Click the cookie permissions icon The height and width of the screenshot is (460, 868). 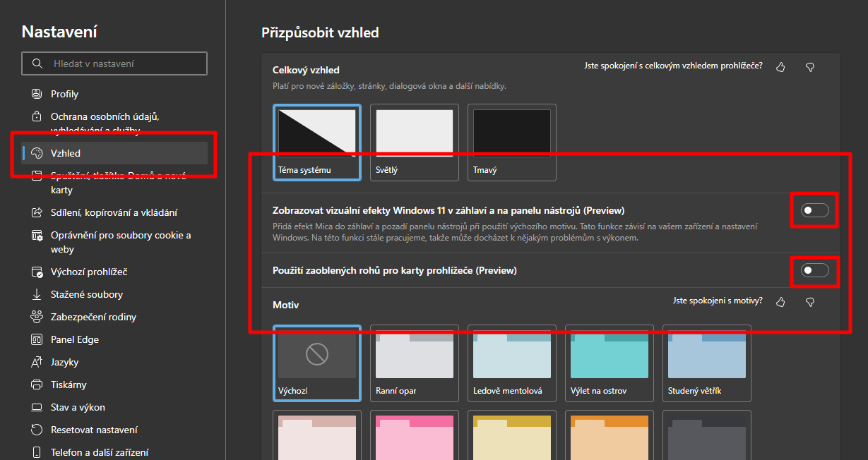click(x=37, y=235)
